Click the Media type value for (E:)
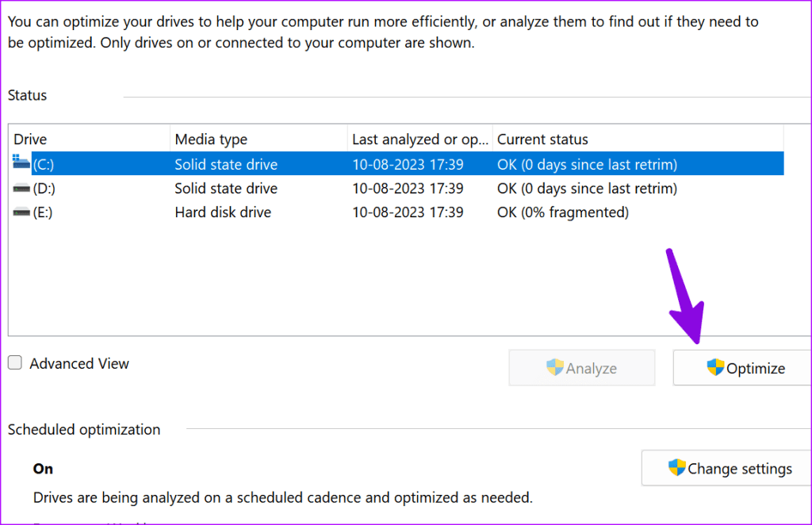 point(223,212)
